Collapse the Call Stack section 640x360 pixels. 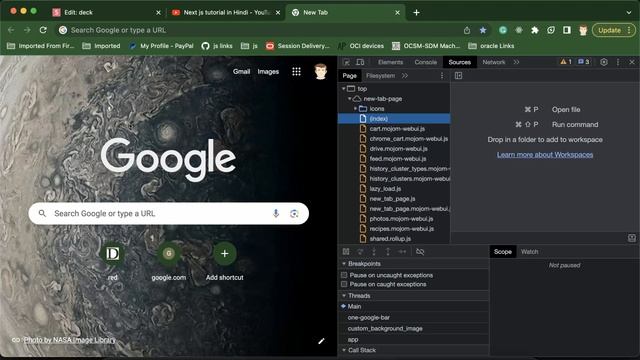(x=344, y=350)
